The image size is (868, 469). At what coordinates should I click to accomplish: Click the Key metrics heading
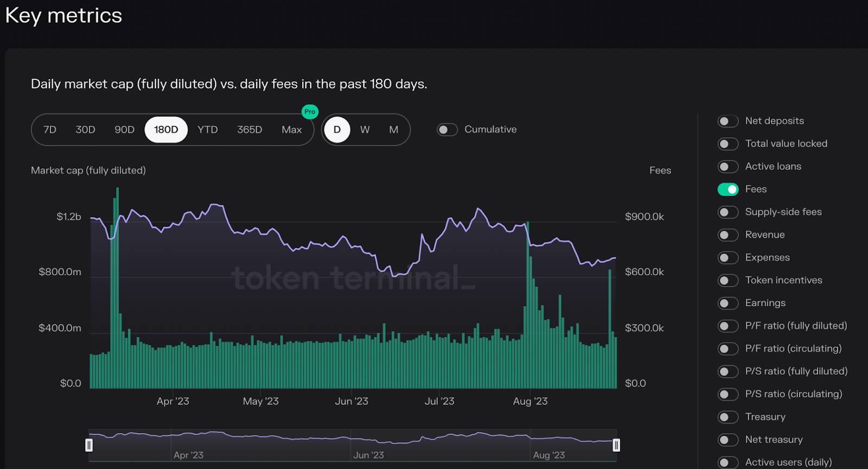coord(63,16)
